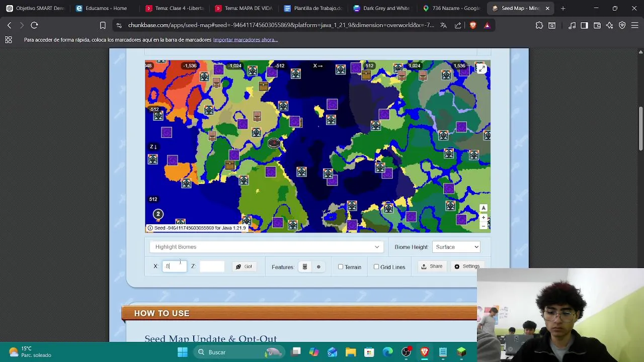Click the circled number 2 map marker
Screen dimensions: 644x362
[x=158, y=214]
